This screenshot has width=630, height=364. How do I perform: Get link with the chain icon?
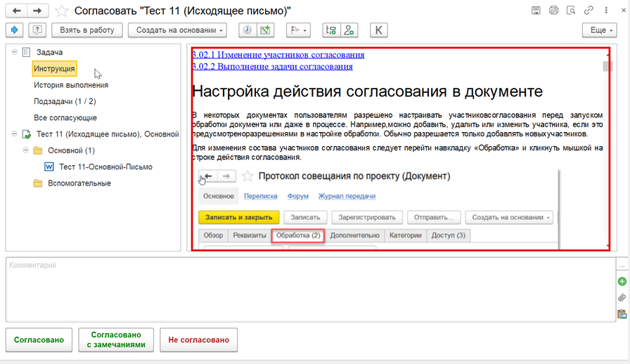click(589, 11)
